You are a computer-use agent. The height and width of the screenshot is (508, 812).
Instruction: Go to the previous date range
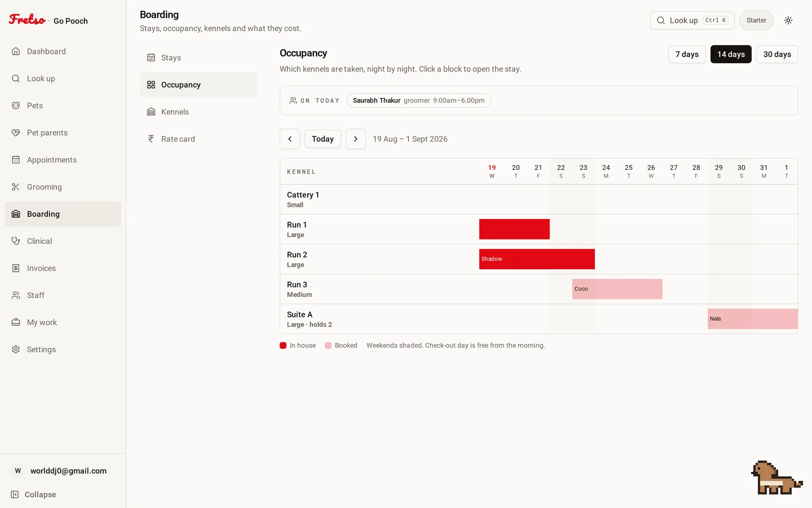click(290, 139)
